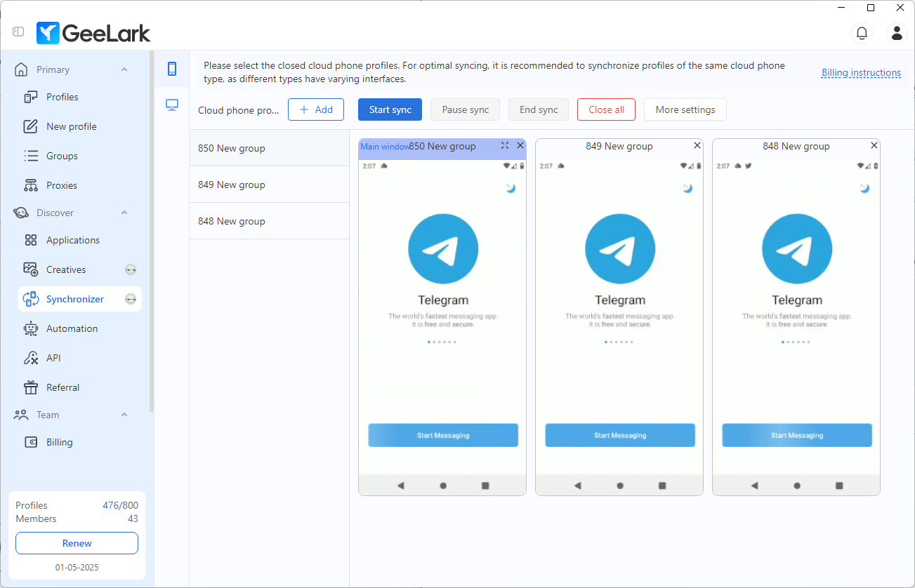Click Profiles 476/800 usage text

coord(77,505)
